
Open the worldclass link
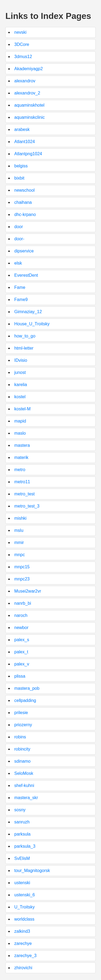(24, 919)
